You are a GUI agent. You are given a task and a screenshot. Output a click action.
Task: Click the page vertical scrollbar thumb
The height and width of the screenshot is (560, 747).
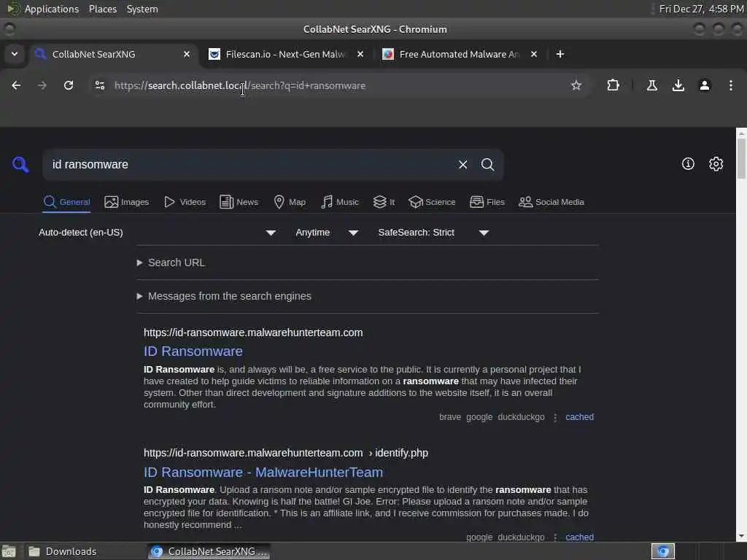coord(741,158)
